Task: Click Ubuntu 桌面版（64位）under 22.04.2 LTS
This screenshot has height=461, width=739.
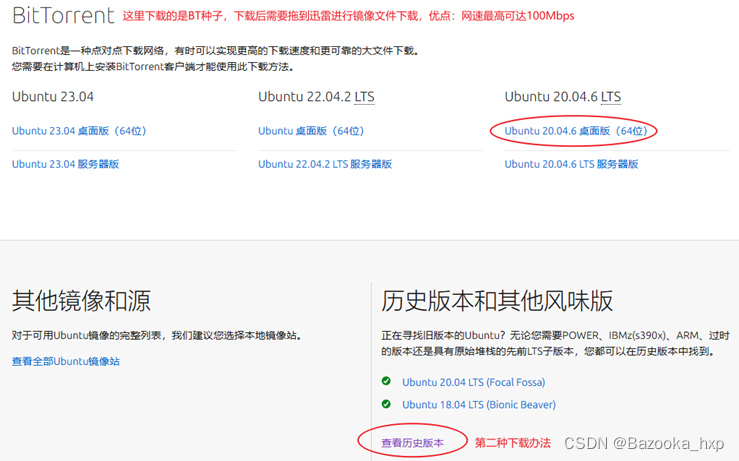Action: pyautogui.click(x=311, y=131)
